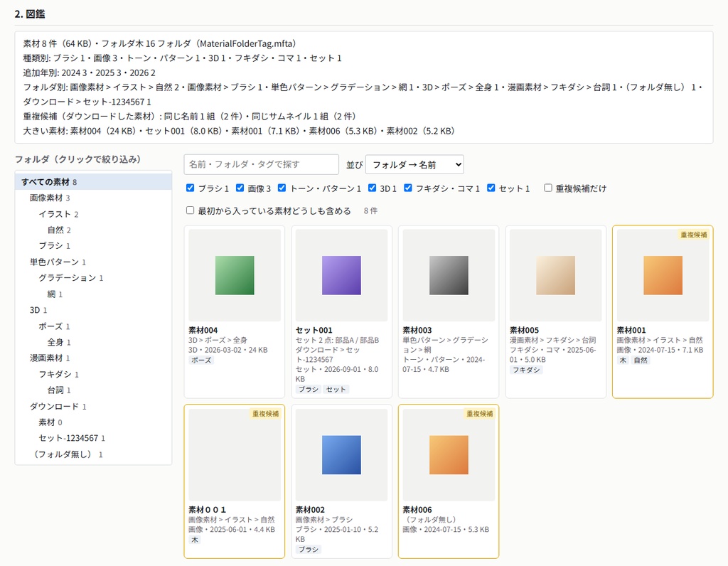Filter by the 漫画素材 folder
This screenshot has width=728, height=566.
pyautogui.click(x=93, y=358)
